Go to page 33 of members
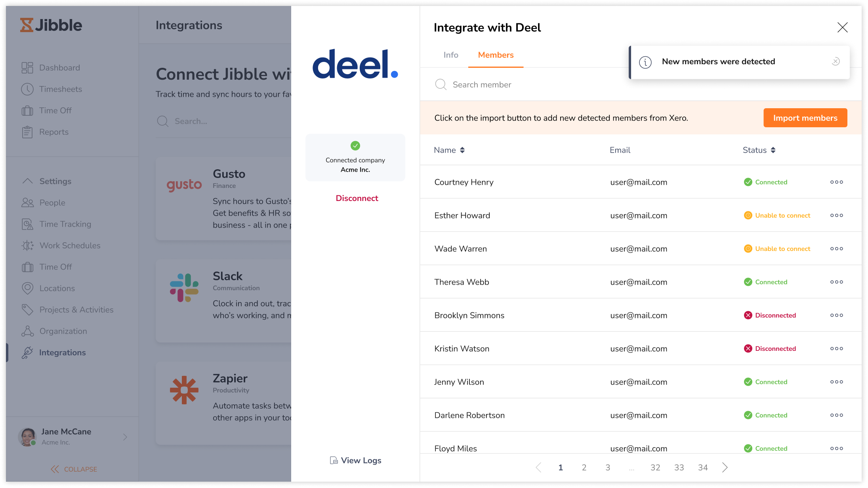The height and width of the screenshot is (488, 868). coord(679,467)
